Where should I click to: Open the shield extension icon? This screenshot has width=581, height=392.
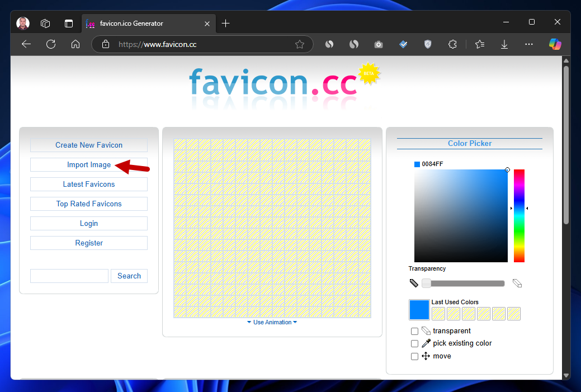coord(428,45)
